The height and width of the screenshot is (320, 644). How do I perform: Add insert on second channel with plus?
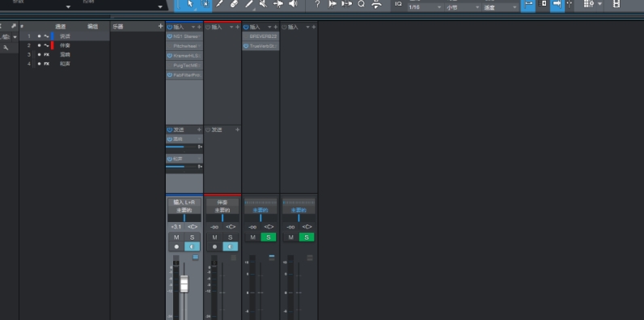point(237,28)
